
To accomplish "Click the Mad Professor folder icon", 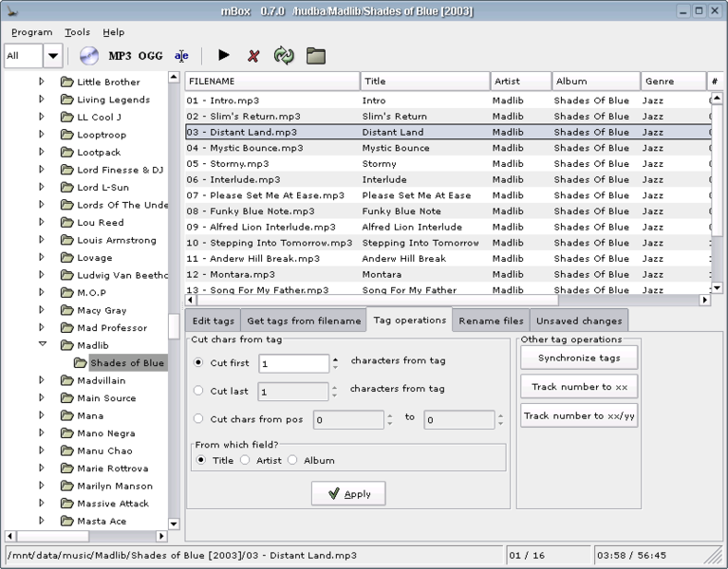I will click(67, 328).
